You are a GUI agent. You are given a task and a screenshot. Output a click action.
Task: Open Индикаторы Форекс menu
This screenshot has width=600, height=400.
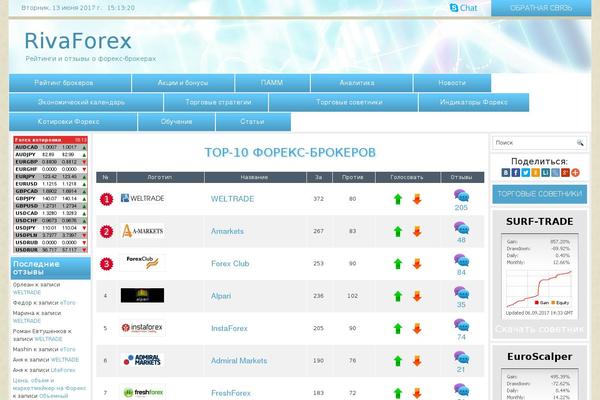click(474, 103)
